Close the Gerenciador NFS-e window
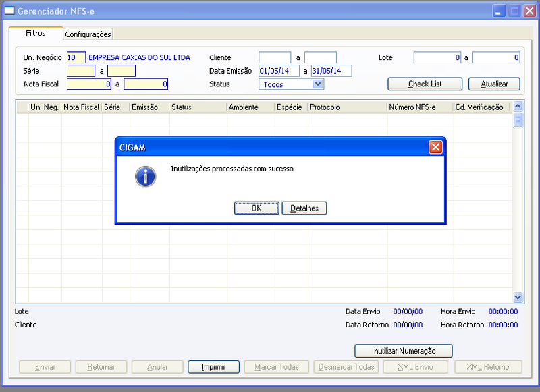The width and height of the screenshot is (540, 392). click(530, 11)
